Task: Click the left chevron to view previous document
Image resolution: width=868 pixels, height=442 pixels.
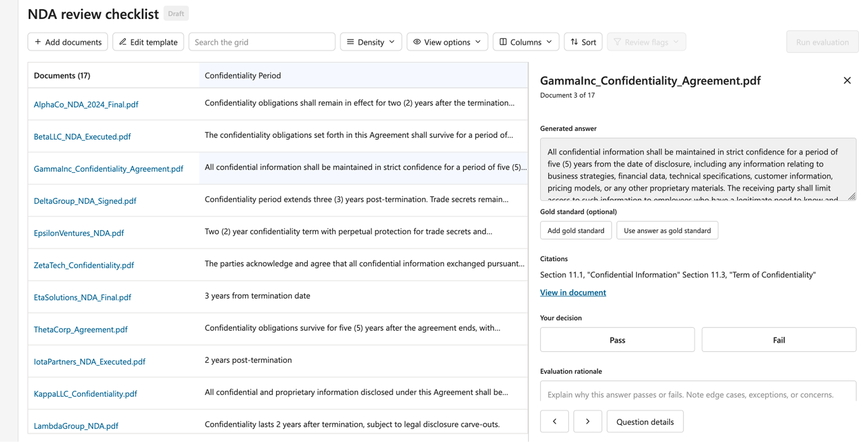Action: [x=554, y=421]
